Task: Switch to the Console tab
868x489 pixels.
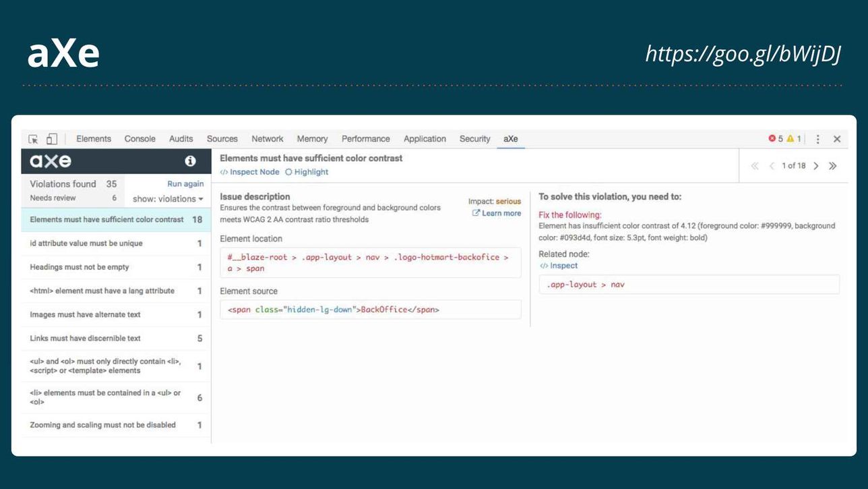Action: click(x=140, y=139)
